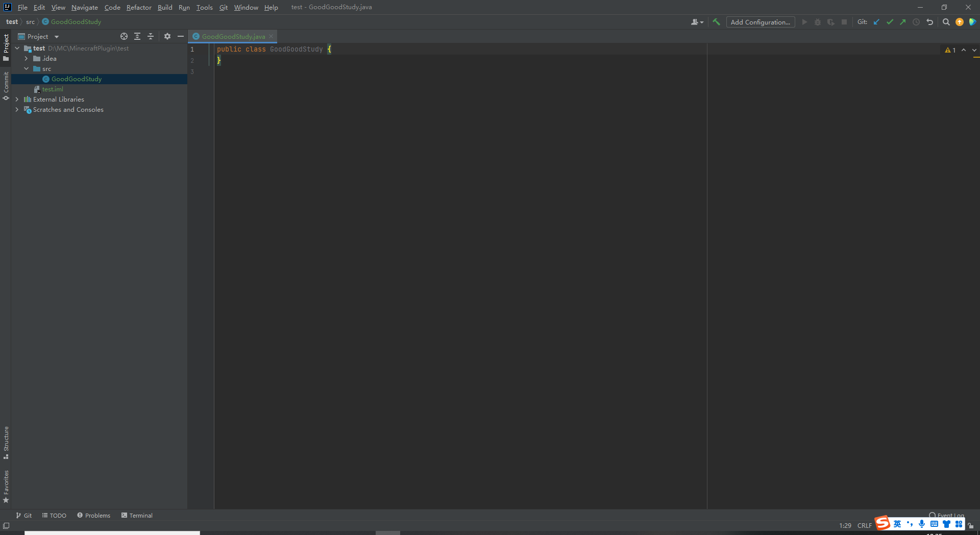Click Git Update Project blue arrow
Viewport: 980px width, 535px height.
click(876, 22)
